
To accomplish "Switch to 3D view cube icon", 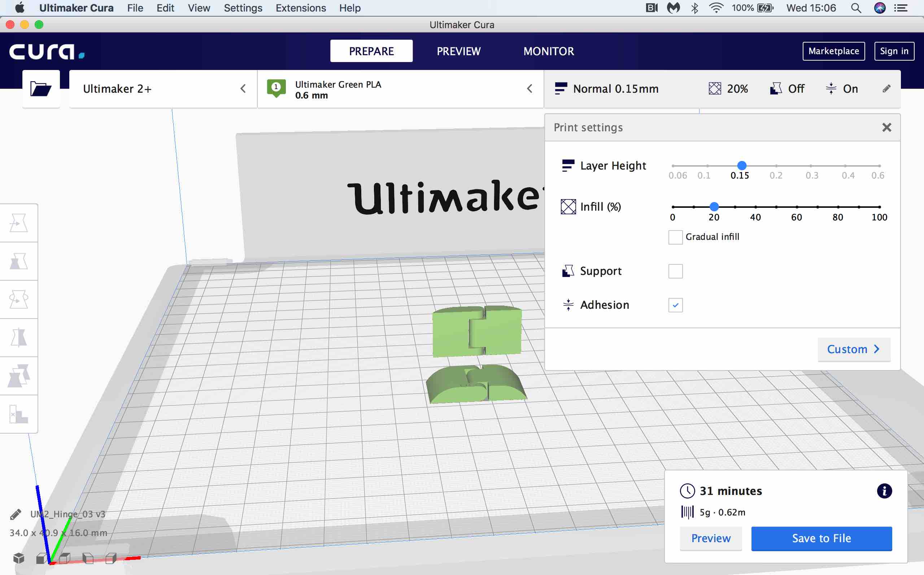I will tap(19, 558).
